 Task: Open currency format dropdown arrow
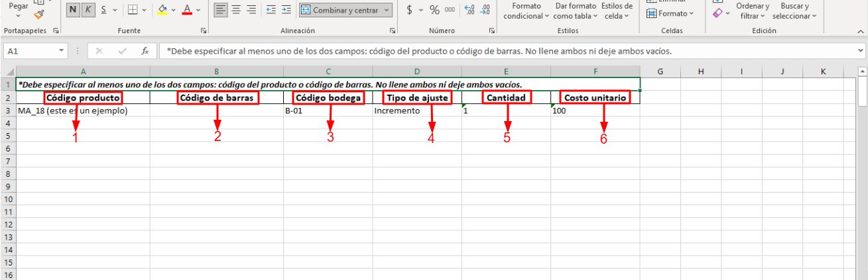click(x=420, y=10)
